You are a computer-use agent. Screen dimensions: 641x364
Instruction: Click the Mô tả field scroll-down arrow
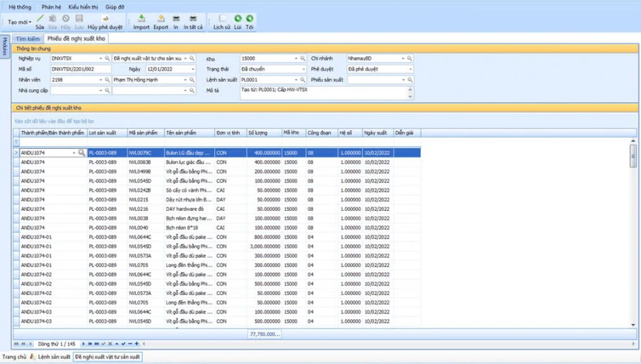pyautogui.click(x=410, y=97)
